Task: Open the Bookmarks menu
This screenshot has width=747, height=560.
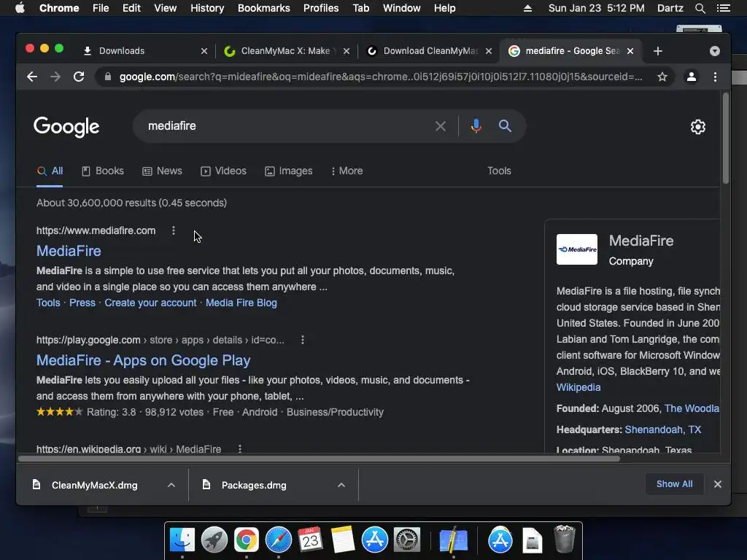Action: pyautogui.click(x=263, y=8)
